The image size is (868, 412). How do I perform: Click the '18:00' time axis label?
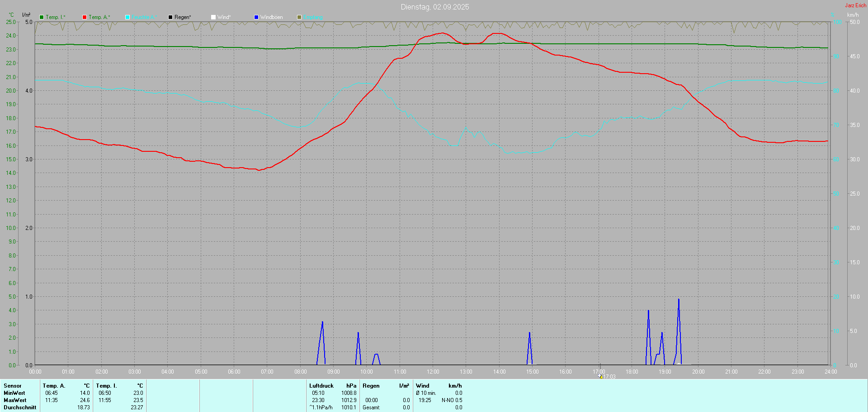(x=632, y=372)
